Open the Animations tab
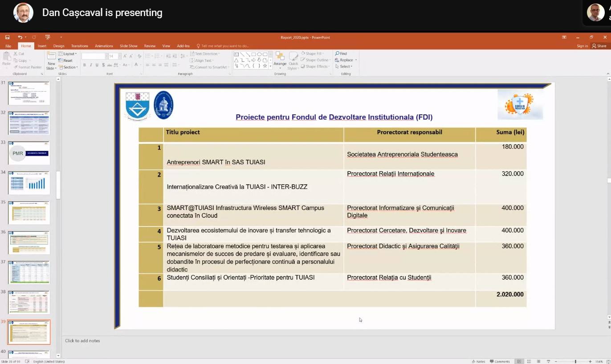 coord(104,46)
